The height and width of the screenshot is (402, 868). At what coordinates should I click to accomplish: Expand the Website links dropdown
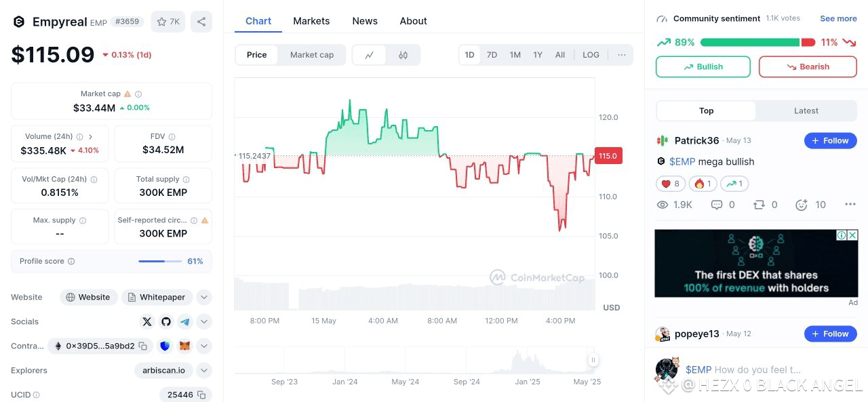tap(204, 298)
